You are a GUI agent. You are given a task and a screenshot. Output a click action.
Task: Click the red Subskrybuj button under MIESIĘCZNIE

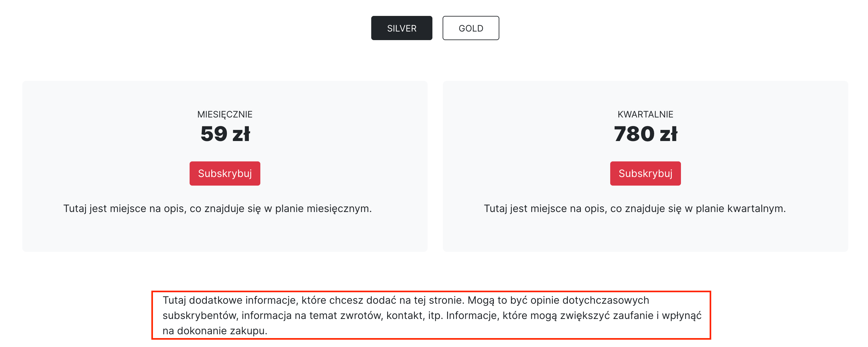[x=225, y=173]
